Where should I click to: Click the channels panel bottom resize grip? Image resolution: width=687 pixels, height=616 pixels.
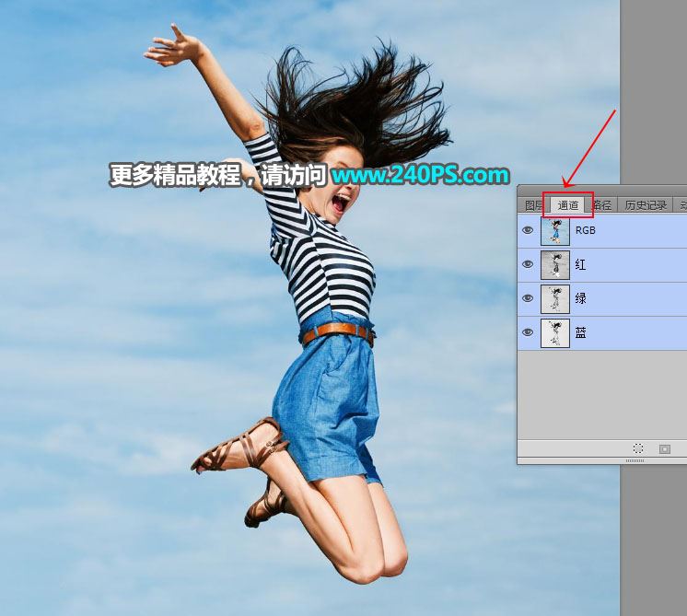point(635,461)
